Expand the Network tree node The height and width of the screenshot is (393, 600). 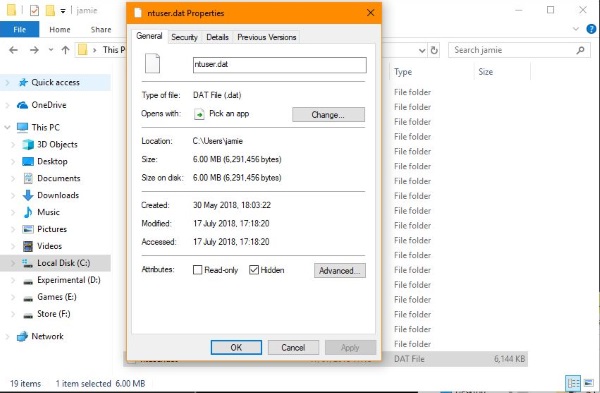[x=7, y=336]
